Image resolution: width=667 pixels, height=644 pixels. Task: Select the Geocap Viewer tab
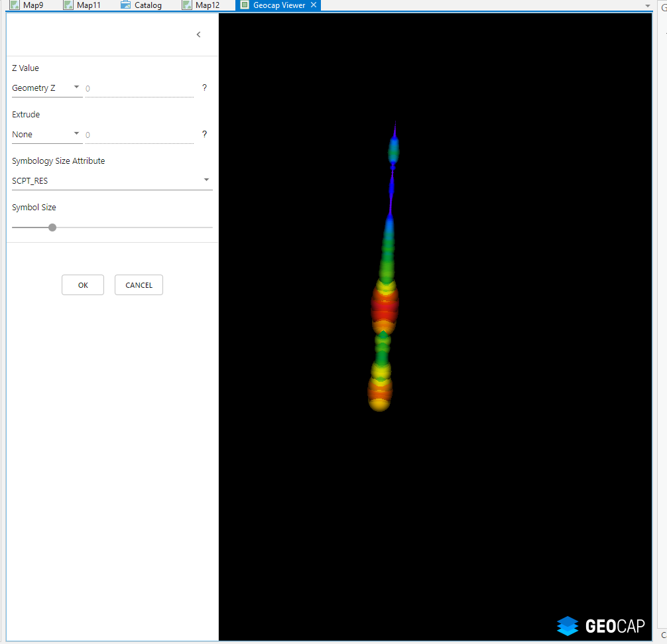[x=278, y=5]
